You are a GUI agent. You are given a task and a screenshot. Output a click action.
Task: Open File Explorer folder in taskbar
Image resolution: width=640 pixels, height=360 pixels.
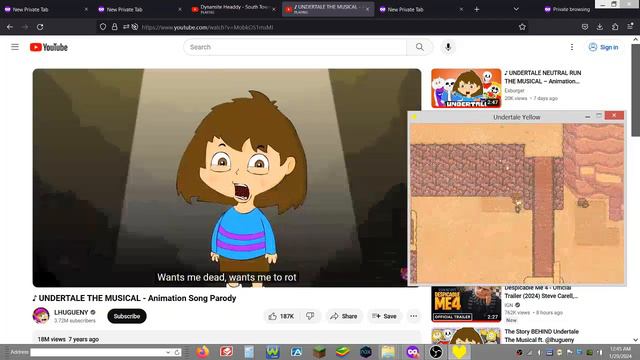[x=388, y=352]
